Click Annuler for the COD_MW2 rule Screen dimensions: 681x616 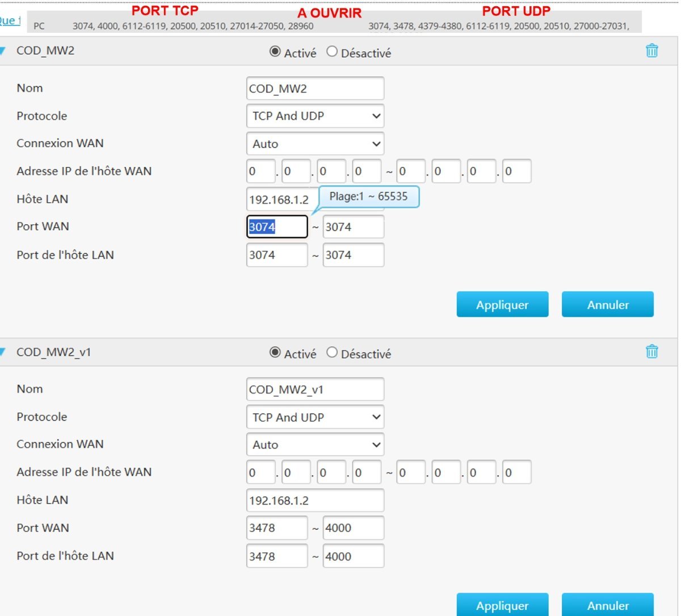tap(607, 305)
